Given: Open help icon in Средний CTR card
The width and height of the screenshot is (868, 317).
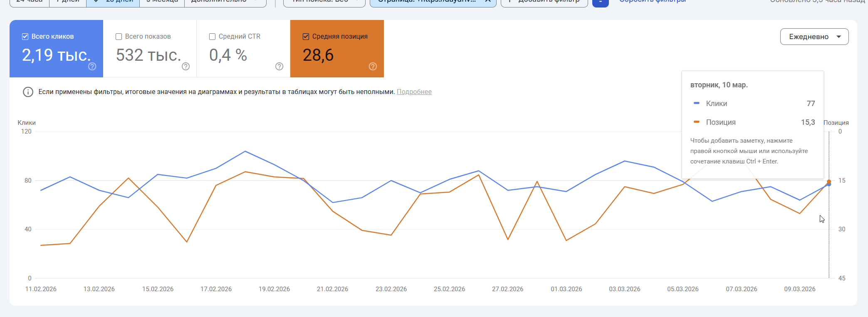Looking at the screenshot, I should pyautogui.click(x=279, y=67).
